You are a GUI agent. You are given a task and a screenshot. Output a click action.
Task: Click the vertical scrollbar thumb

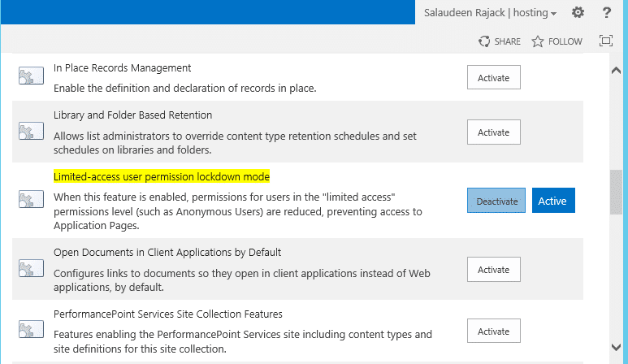coord(616,193)
